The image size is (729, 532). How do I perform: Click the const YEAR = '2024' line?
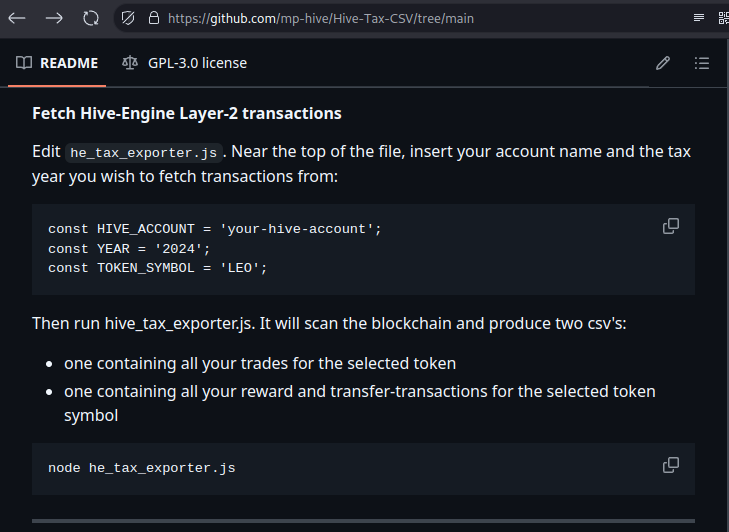tap(129, 249)
